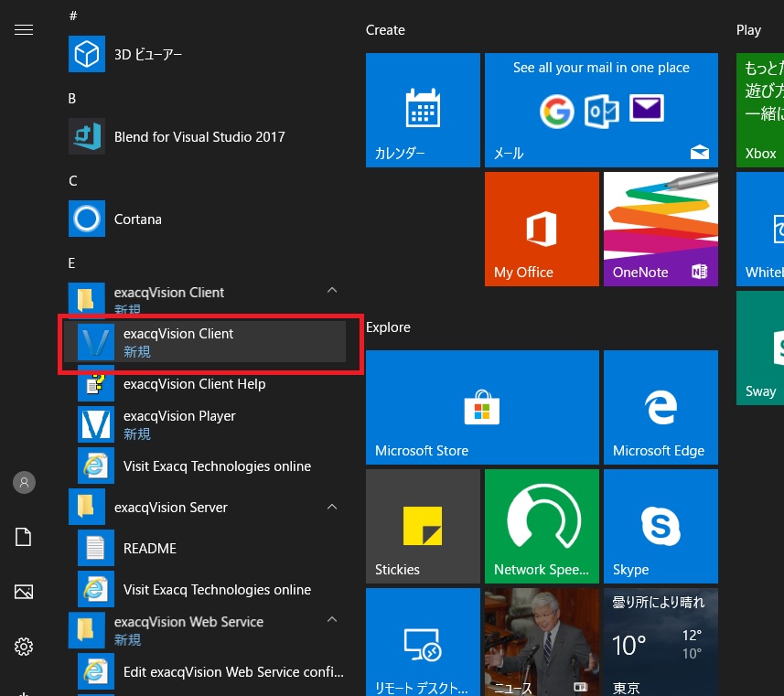Open the ニュース news tile

point(542,642)
